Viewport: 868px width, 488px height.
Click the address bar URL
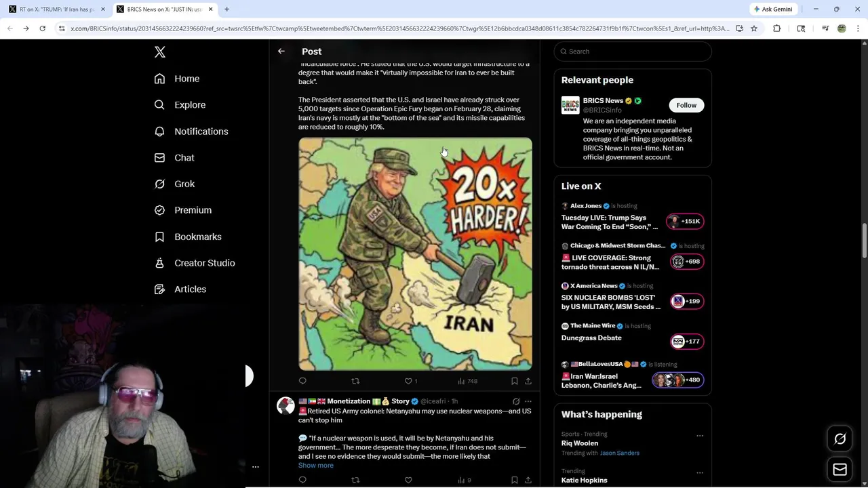pos(399,28)
